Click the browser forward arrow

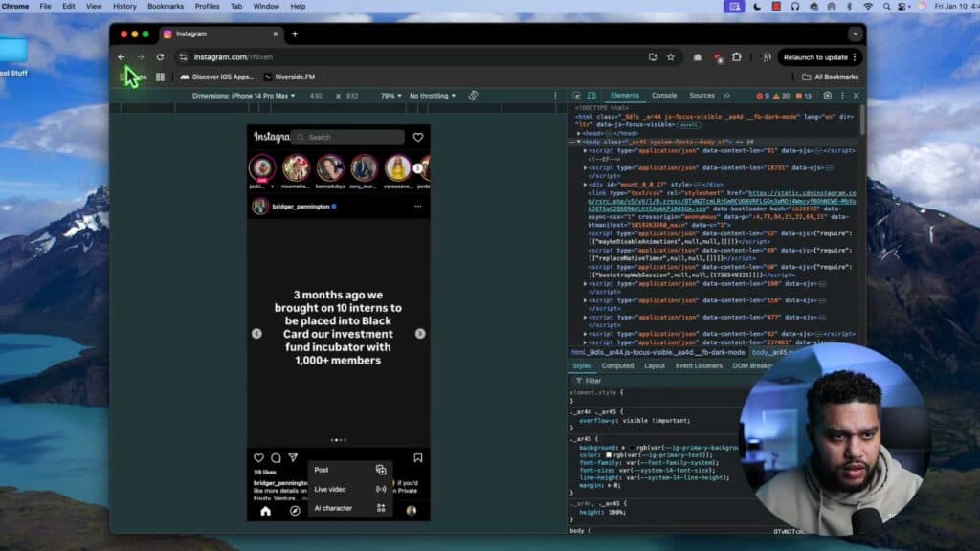point(141,56)
